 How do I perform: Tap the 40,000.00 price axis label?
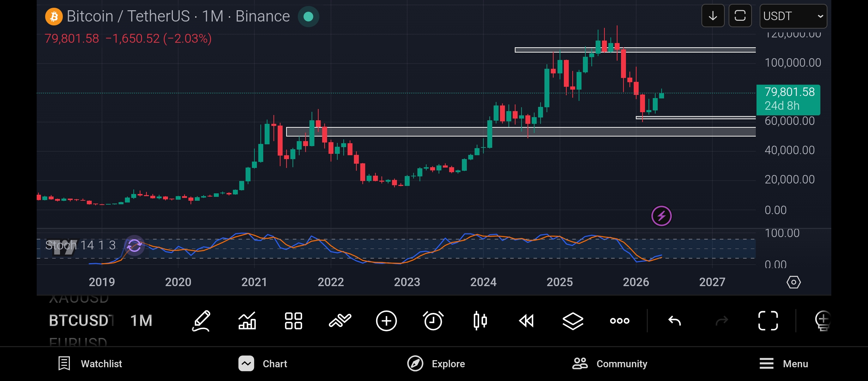(x=790, y=150)
